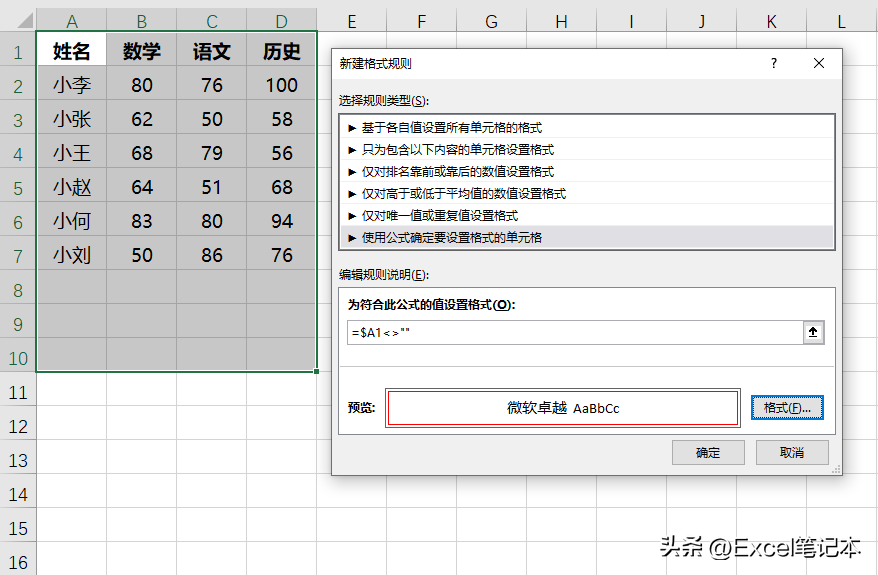Click the help question mark in dialog
The image size is (878, 575).
[x=774, y=63]
